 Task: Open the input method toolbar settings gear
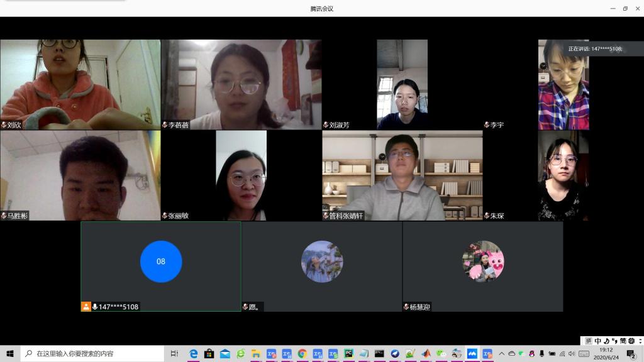[x=631, y=341]
